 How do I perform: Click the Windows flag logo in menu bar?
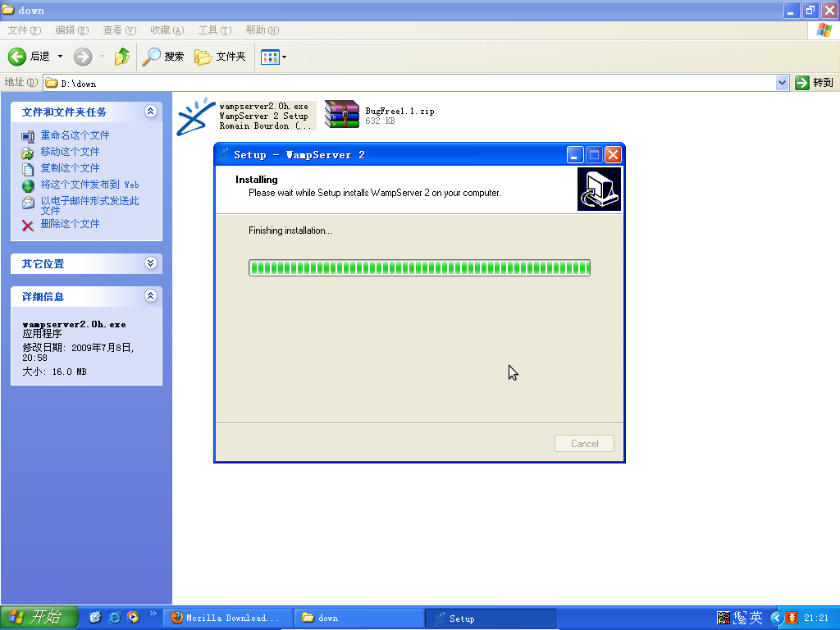(824, 30)
